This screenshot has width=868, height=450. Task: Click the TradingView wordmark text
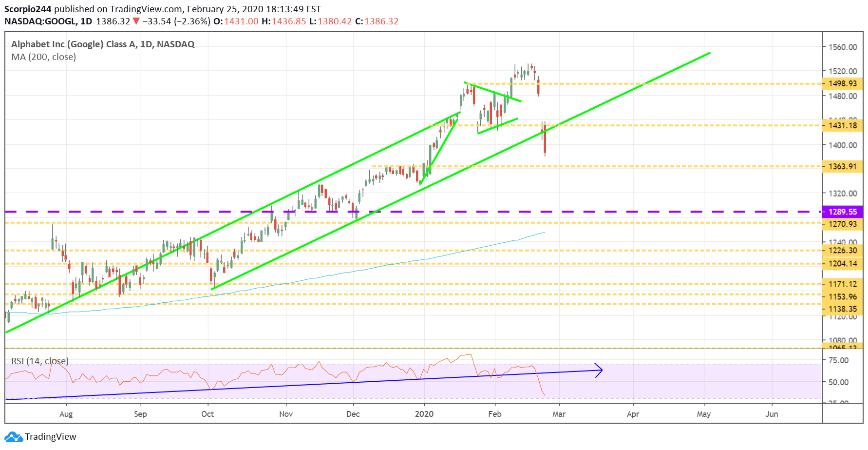[51, 437]
